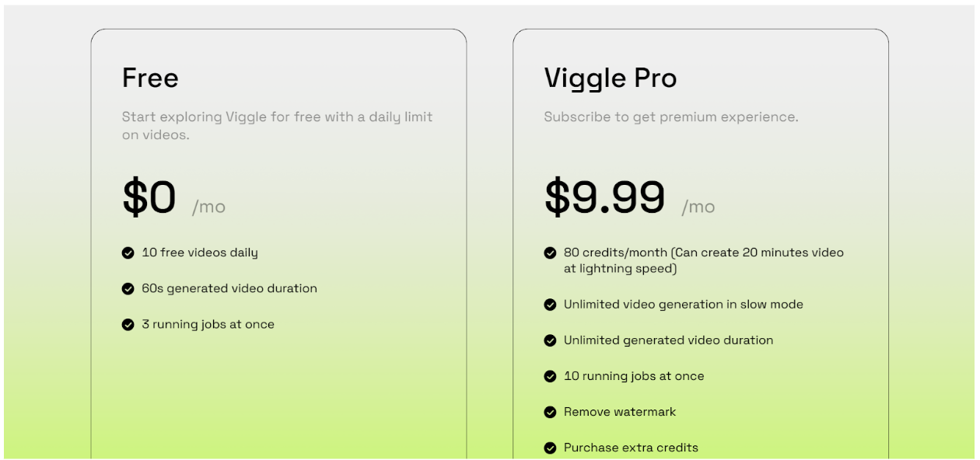Image resolution: width=980 pixels, height=460 pixels.
Task: Click the checkmark icon beside '10 running jobs at once'
Action: tap(550, 376)
